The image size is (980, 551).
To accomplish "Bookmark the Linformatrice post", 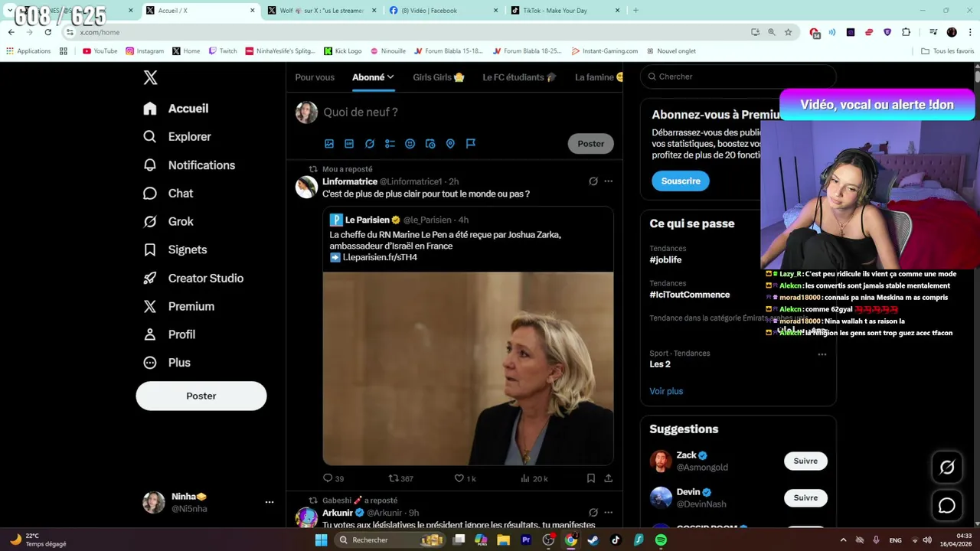I will pos(591,478).
